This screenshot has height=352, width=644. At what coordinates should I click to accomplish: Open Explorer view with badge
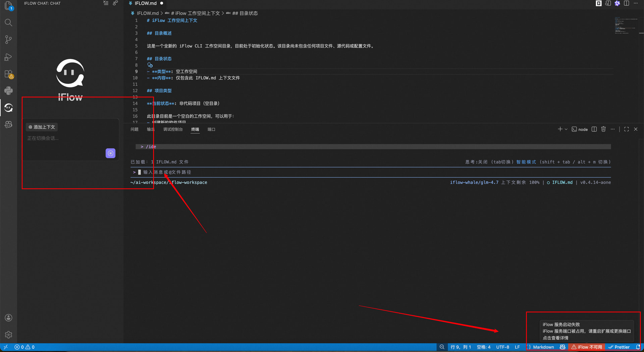(8, 6)
